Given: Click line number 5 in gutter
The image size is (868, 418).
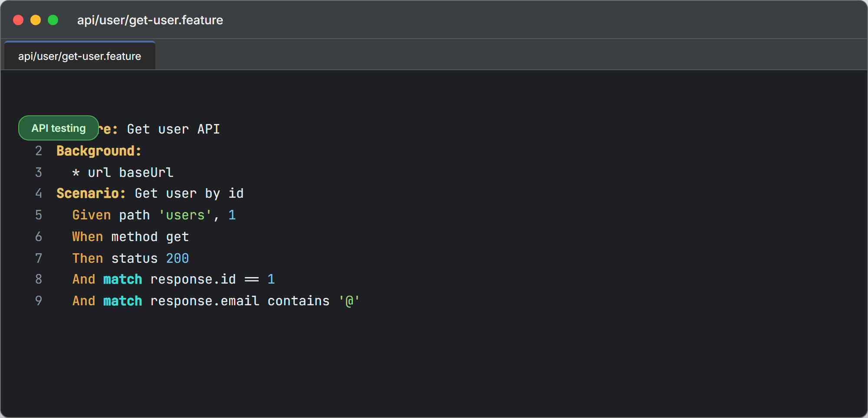Looking at the screenshot, I should coord(39,215).
